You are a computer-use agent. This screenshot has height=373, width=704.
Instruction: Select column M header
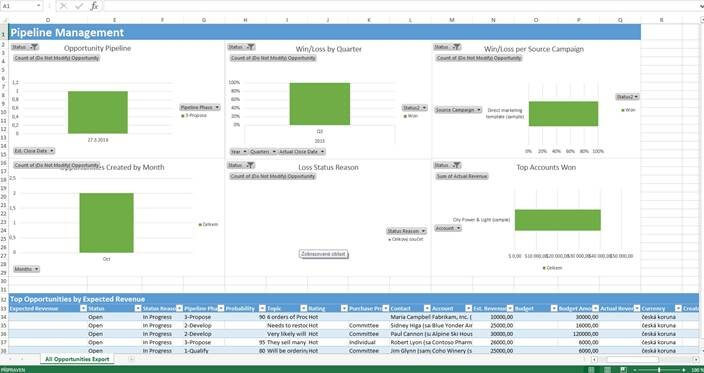click(452, 20)
